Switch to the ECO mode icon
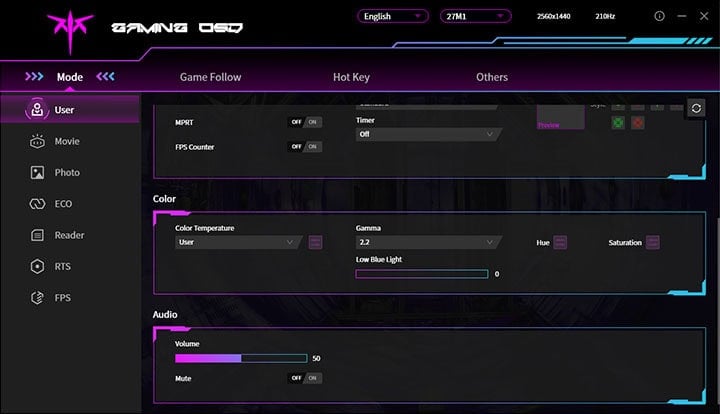This screenshot has height=414, width=720. tap(37, 204)
